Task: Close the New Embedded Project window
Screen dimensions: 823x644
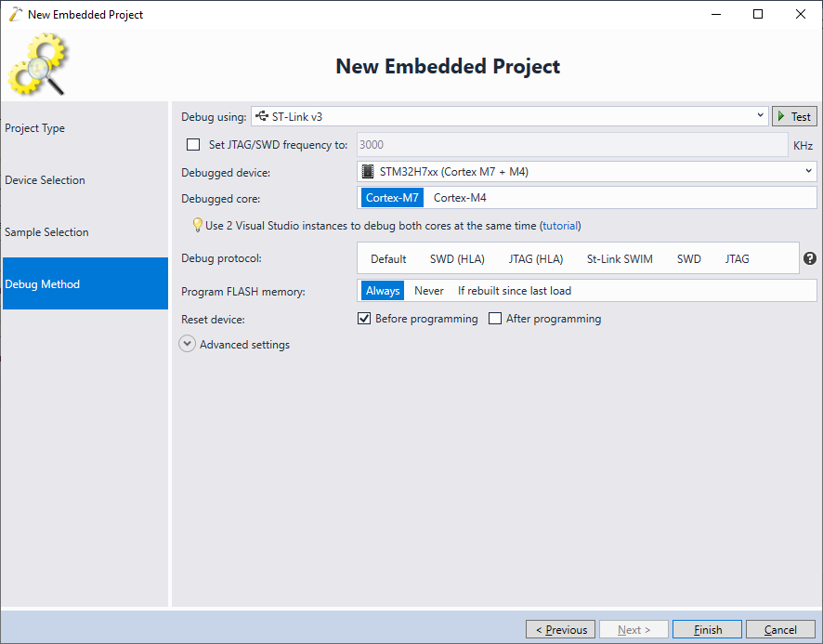Action: pos(801,14)
